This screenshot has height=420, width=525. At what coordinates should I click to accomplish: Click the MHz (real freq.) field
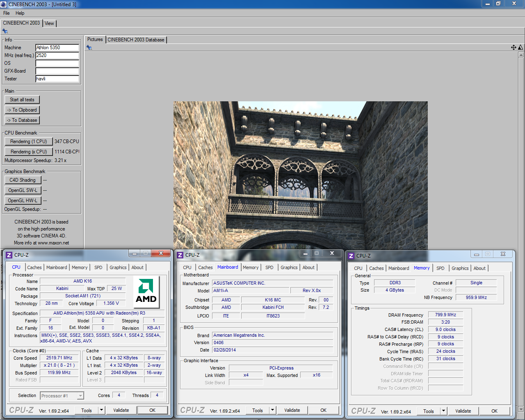[x=57, y=55]
